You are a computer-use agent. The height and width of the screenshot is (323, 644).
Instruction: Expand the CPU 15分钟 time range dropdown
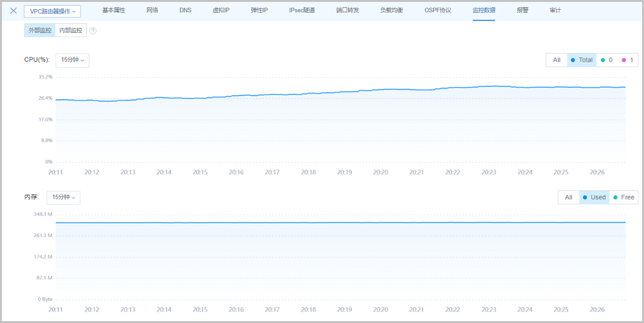coord(72,60)
